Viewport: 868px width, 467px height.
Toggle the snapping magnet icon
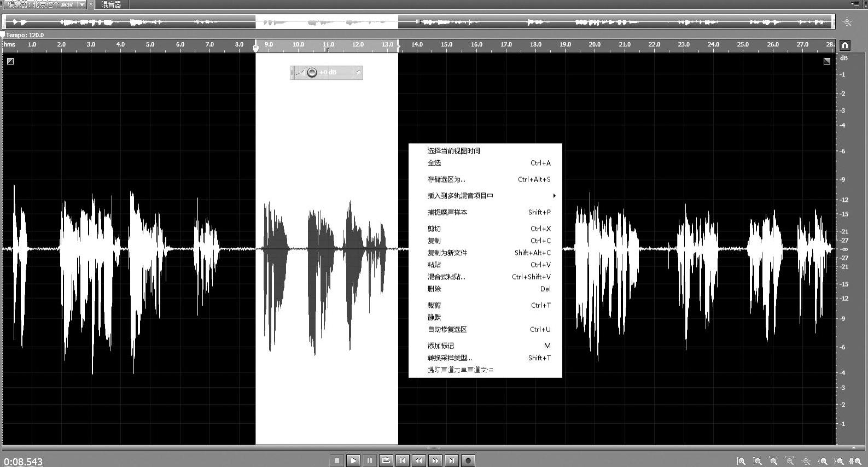pyautogui.click(x=845, y=45)
